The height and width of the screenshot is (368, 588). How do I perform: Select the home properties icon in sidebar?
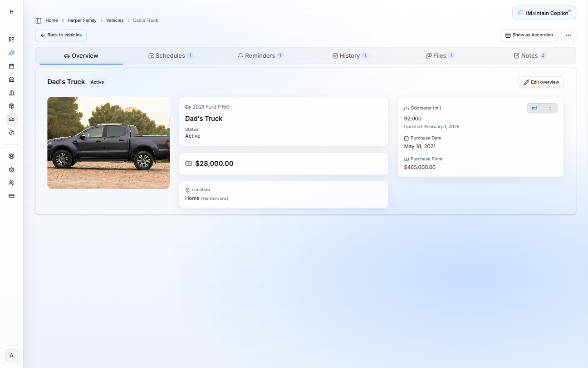pyautogui.click(x=11, y=79)
